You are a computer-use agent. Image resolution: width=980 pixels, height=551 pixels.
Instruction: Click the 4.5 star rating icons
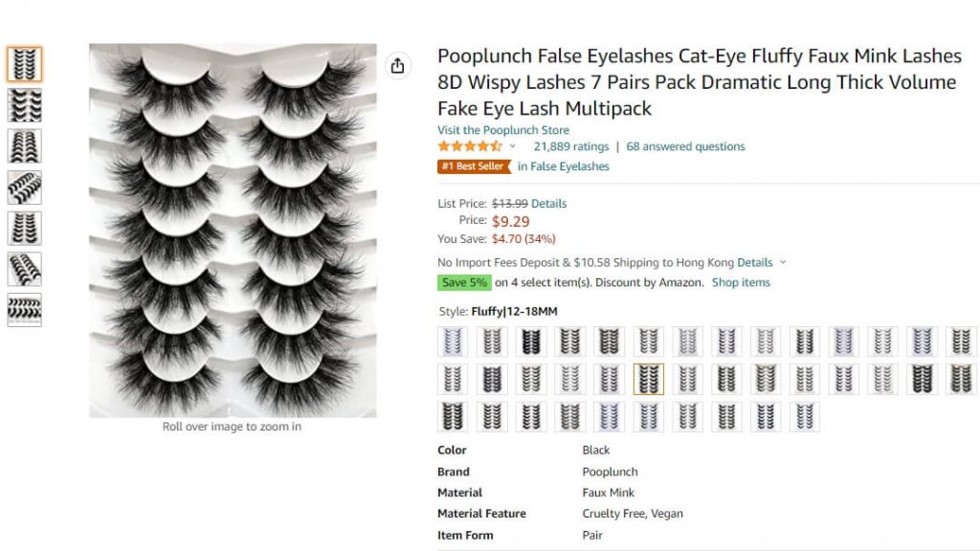[469, 146]
